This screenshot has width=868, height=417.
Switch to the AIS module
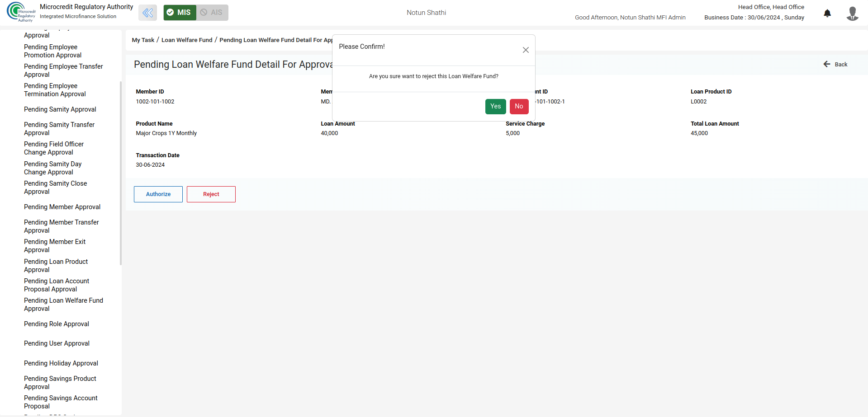point(212,13)
